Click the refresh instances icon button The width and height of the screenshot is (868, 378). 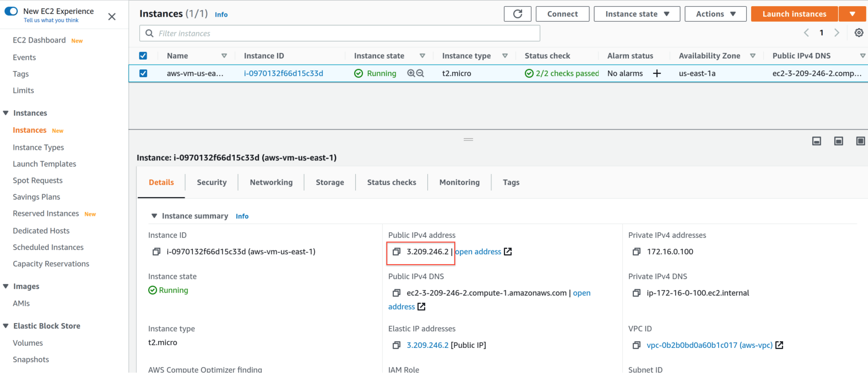pos(517,14)
